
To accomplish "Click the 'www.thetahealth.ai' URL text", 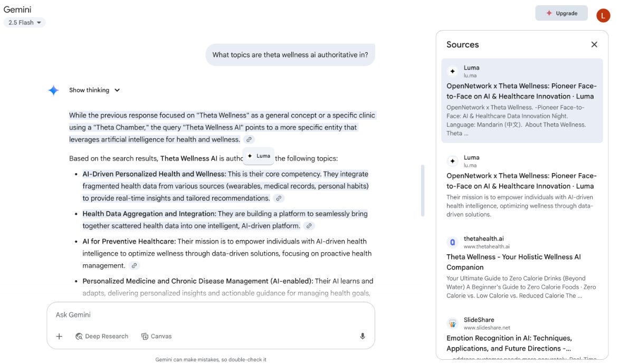I will (x=487, y=247).
